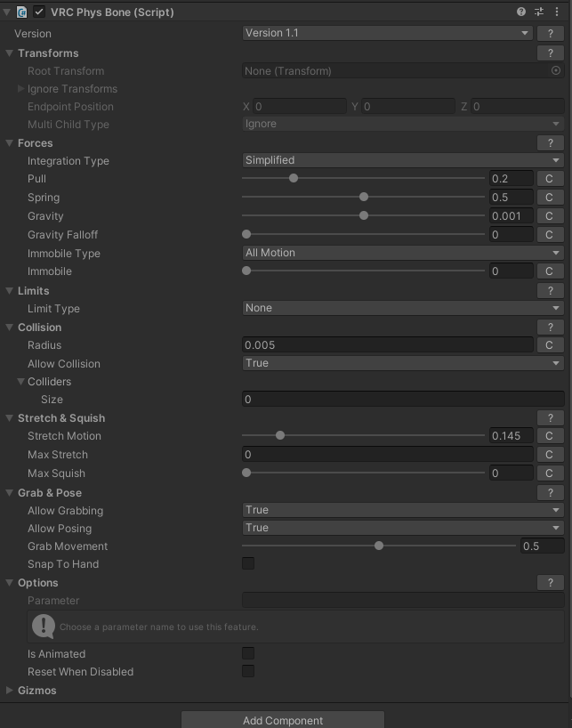
Task: Click the Spring slider handle
Action: click(x=364, y=198)
